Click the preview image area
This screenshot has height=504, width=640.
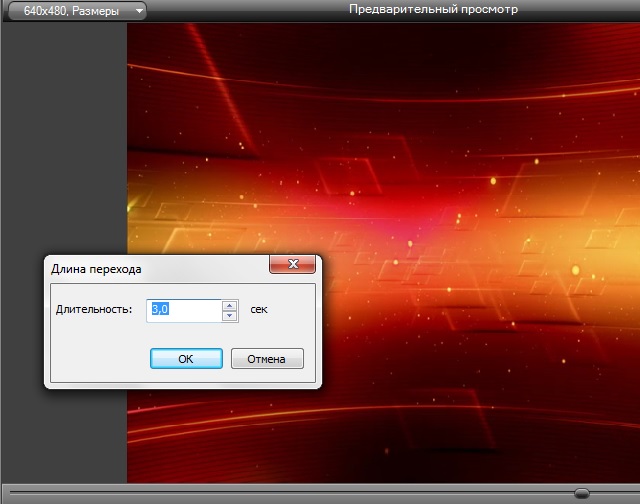383,253
